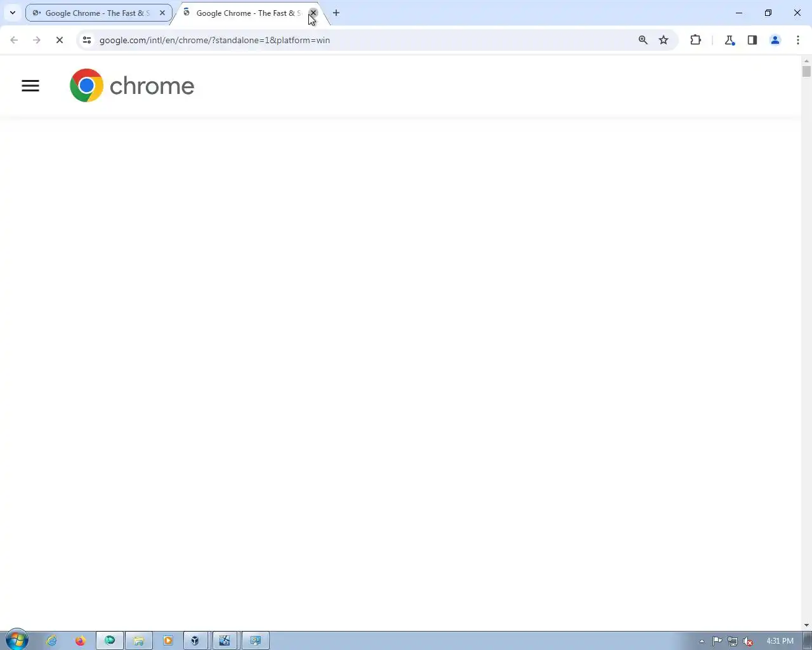Viewport: 812px width, 650px height.
Task: Click the page scrollbar up arrow
Action: point(806,60)
